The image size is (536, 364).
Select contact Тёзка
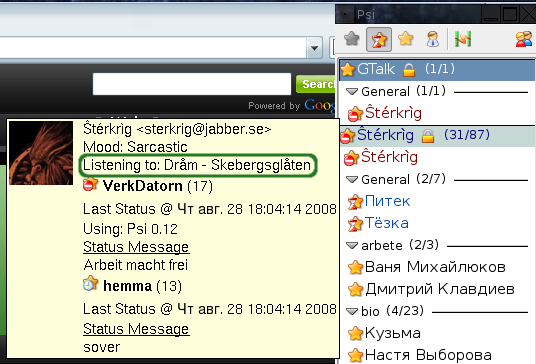click(x=387, y=223)
